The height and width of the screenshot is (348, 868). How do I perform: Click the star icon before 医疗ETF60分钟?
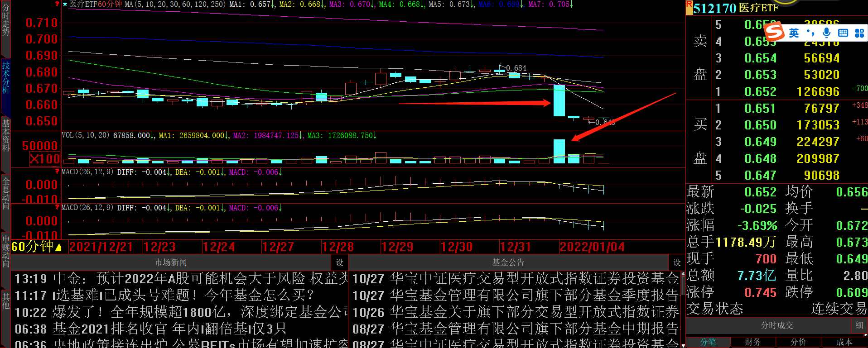(65, 4)
